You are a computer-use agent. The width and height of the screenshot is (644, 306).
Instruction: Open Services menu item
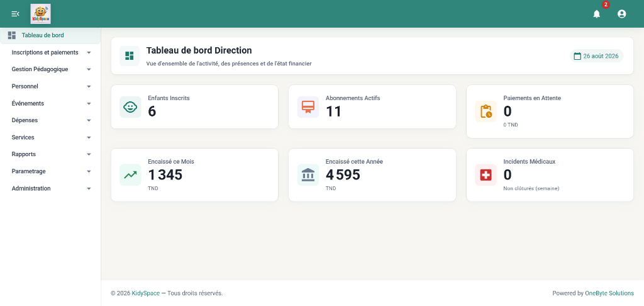pyautogui.click(x=50, y=137)
